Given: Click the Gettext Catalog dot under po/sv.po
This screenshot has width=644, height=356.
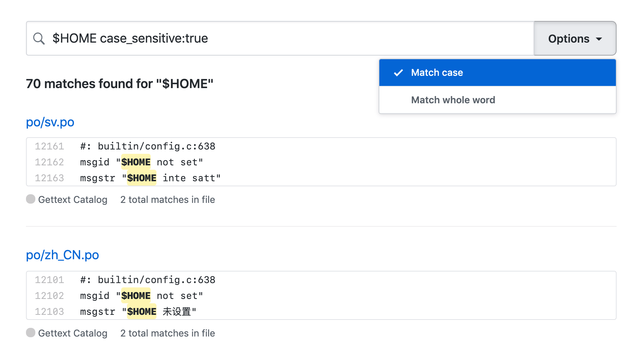Looking at the screenshot, I should tap(31, 199).
